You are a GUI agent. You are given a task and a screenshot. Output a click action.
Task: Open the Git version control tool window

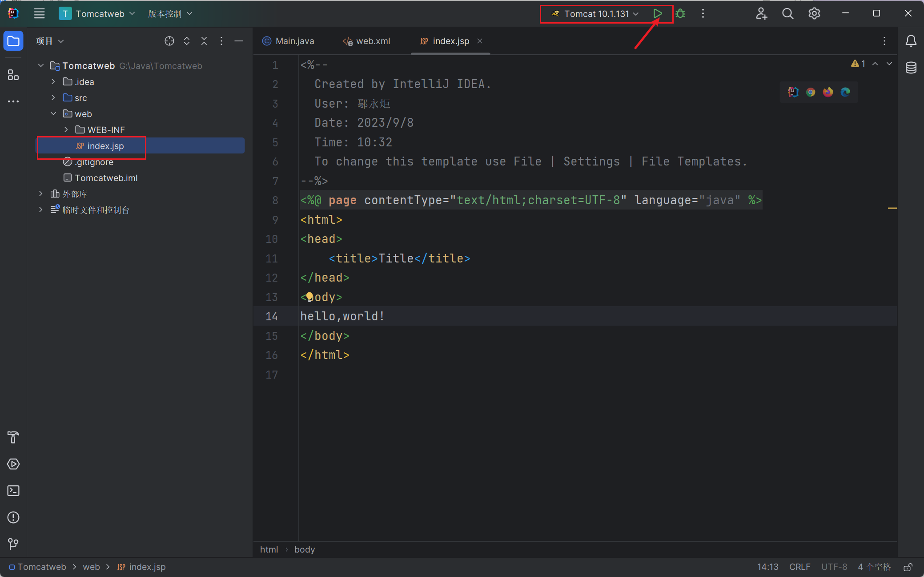pos(13,544)
